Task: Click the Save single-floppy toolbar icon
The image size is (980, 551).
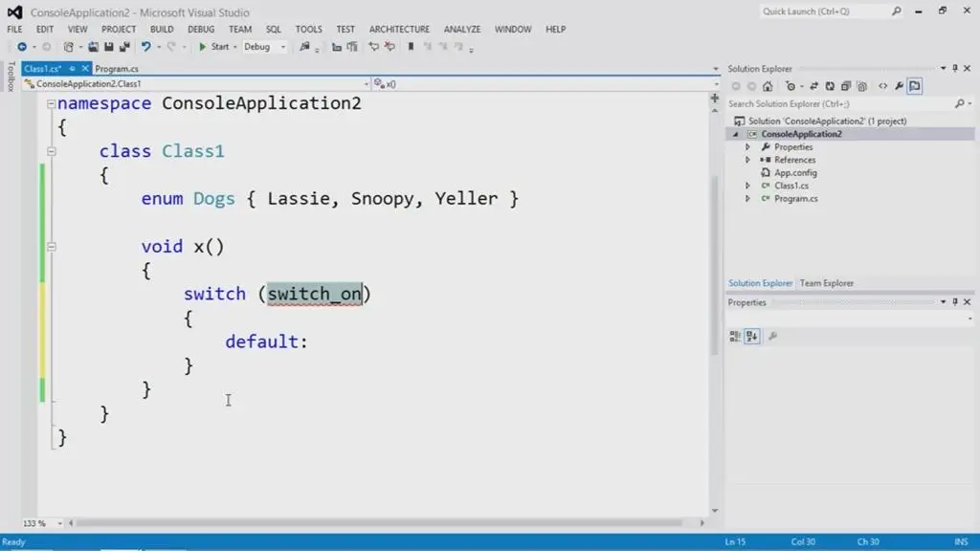Action: click(x=109, y=47)
